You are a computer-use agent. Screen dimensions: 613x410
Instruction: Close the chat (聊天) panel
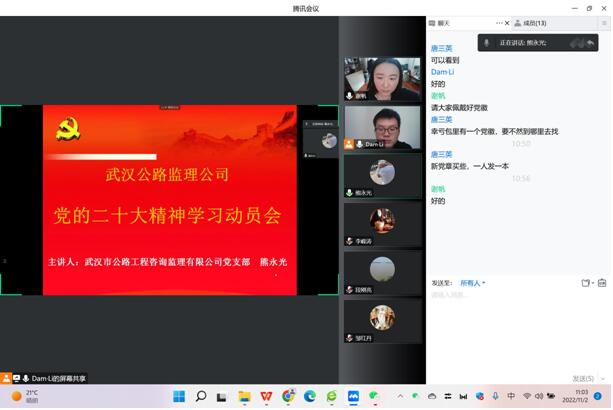[x=507, y=23]
